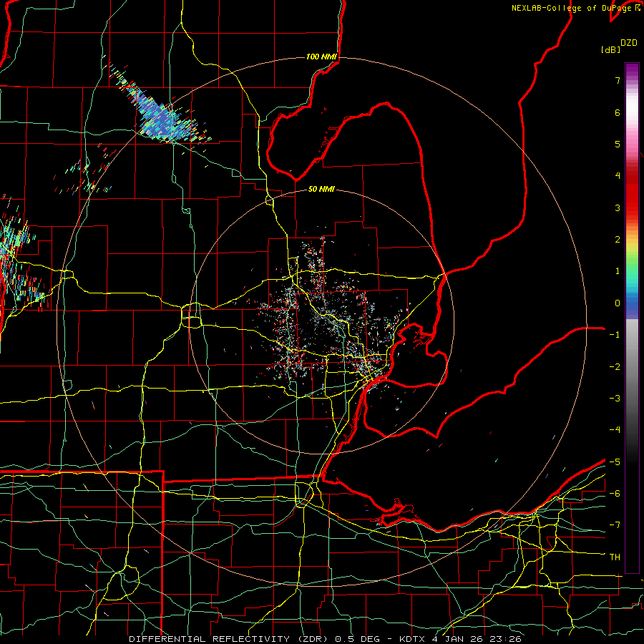The image size is (644, 644).
Task: Click the [dB] unit label
Action: coord(610,49)
